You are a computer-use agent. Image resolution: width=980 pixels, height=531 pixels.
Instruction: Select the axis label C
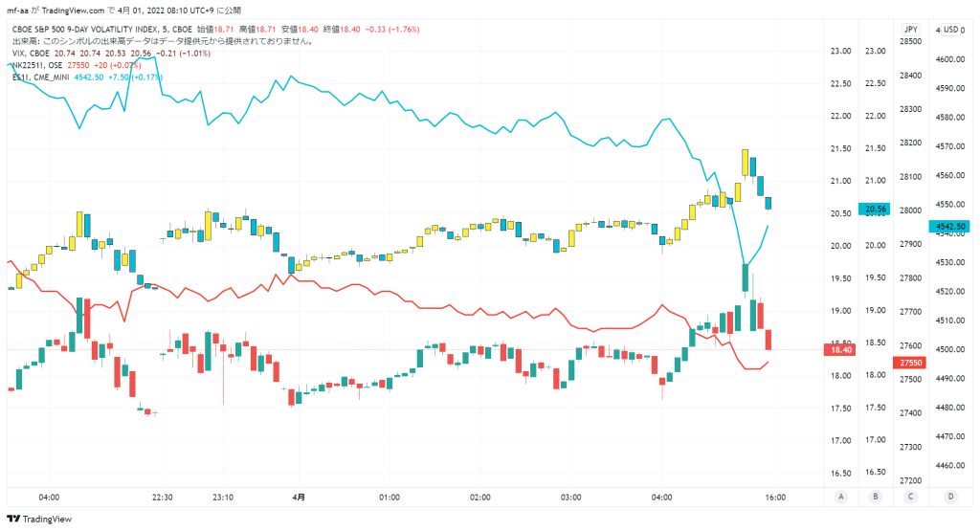(911, 497)
